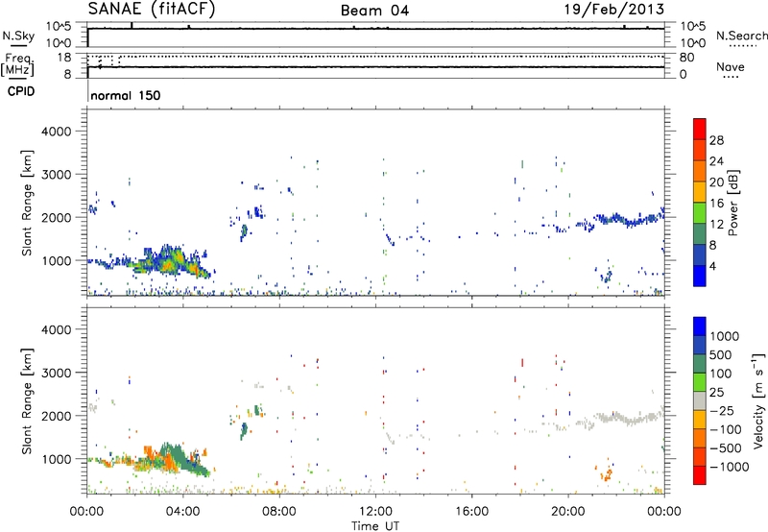768x532 pixels.
Task: Click the Nave legend label
Action: coord(730,66)
